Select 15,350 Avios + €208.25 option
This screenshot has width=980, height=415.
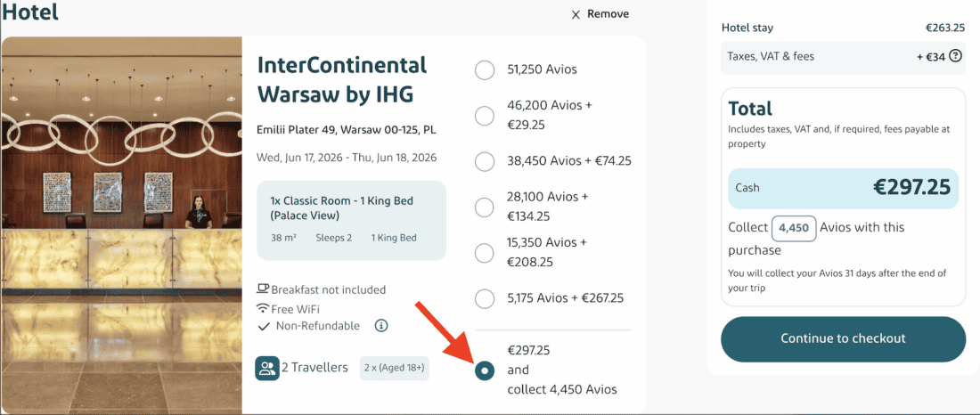coord(485,252)
